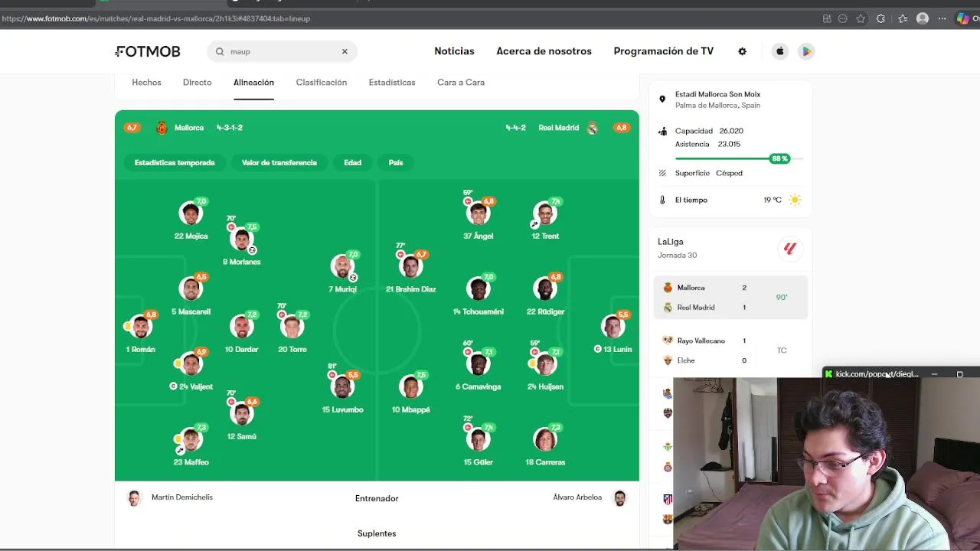Click the browser favorites star icon
Image resolution: width=980 pixels, height=551 pixels.
[x=861, y=18]
